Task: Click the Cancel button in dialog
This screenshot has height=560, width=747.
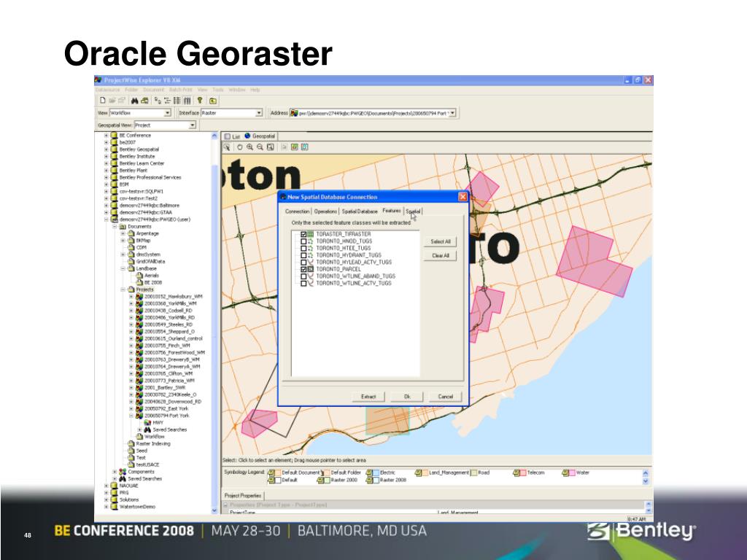Action: coord(446,397)
